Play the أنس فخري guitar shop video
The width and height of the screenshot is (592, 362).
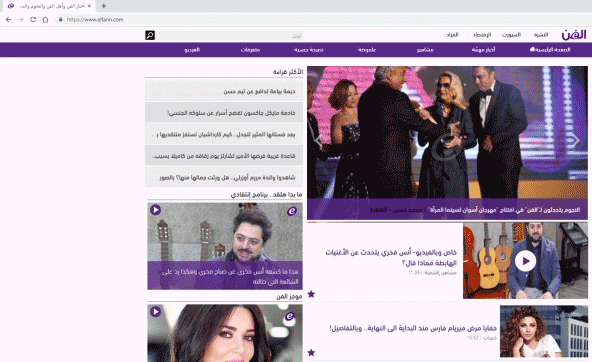(x=525, y=261)
